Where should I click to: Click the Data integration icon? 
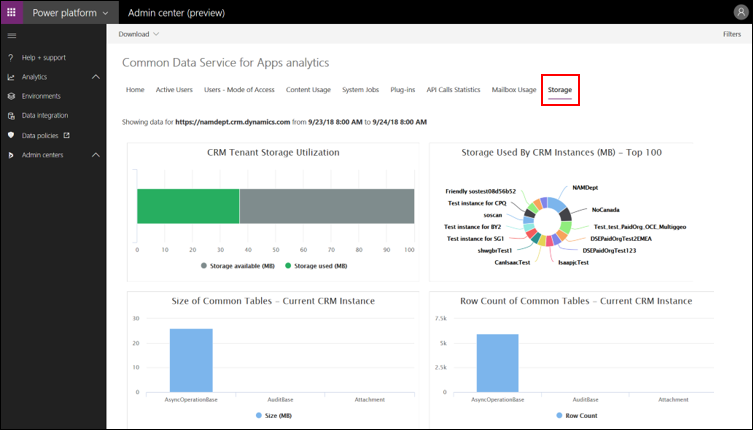coord(11,116)
